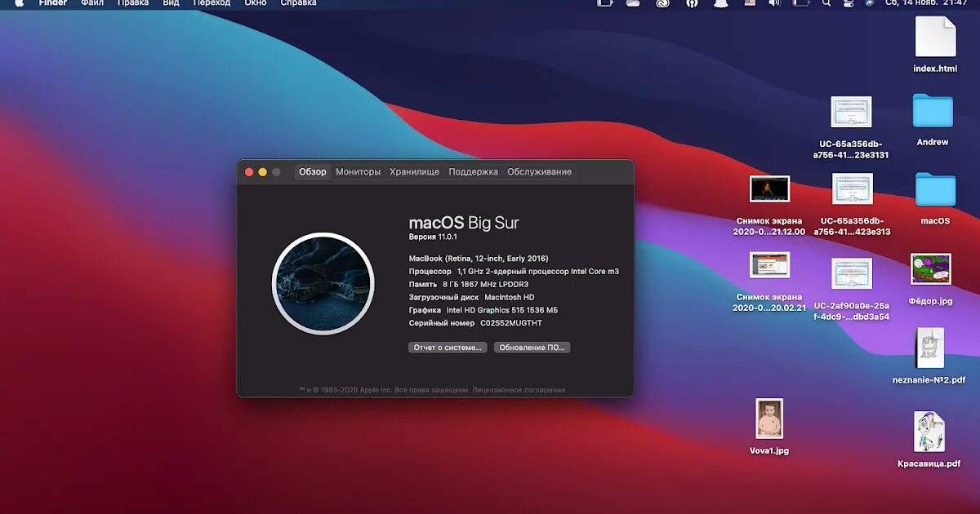The image size is (980, 514).
Task: Open Creative Cloud from the menu bar
Action: click(x=661, y=4)
